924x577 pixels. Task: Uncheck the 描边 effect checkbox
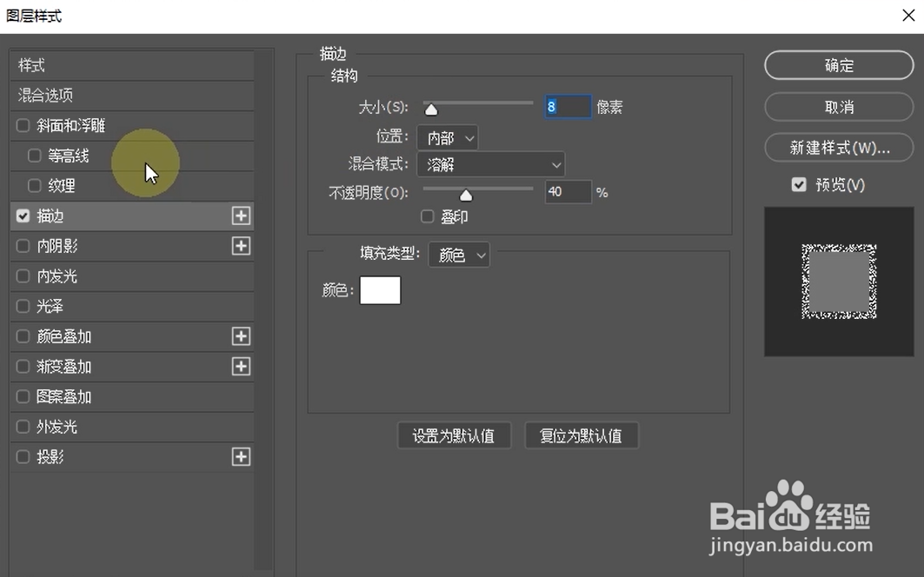23,216
